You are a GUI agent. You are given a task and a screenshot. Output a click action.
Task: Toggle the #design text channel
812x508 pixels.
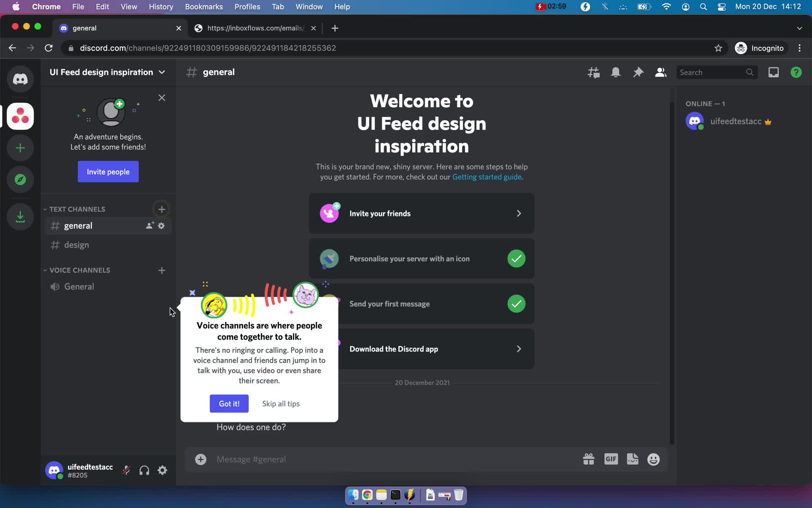[77, 245]
